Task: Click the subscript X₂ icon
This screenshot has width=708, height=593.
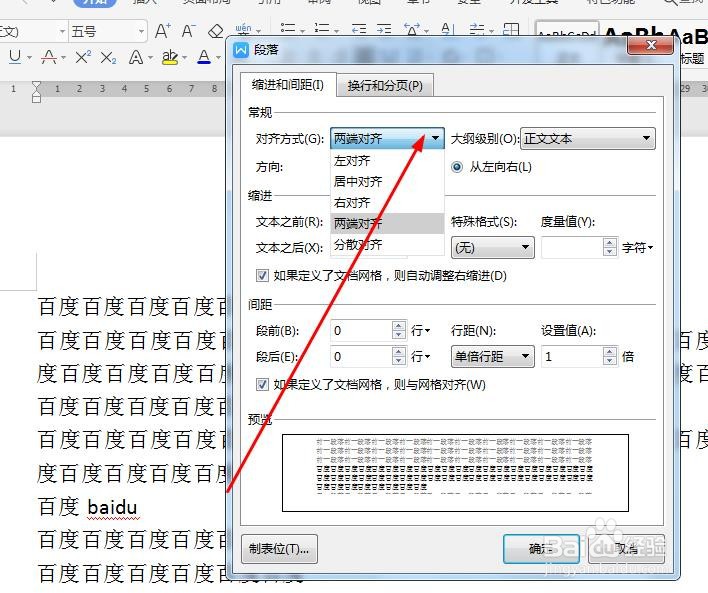Action: tap(108, 57)
